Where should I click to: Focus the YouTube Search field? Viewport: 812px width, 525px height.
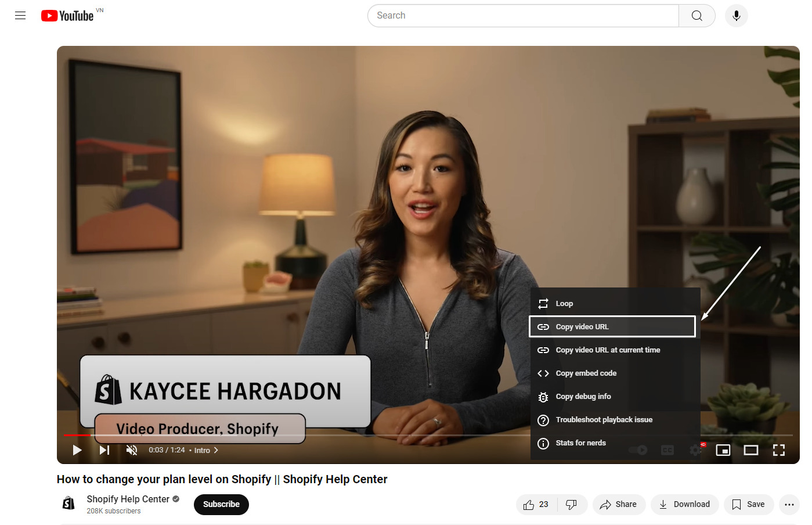click(523, 16)
